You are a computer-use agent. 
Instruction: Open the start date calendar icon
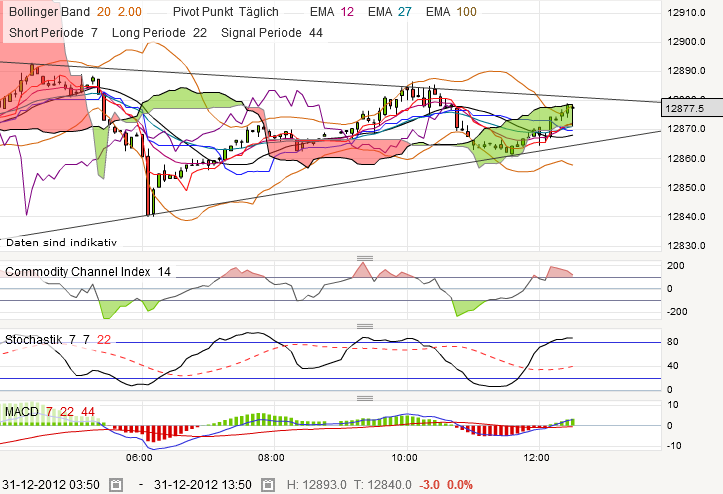(116, 485)
